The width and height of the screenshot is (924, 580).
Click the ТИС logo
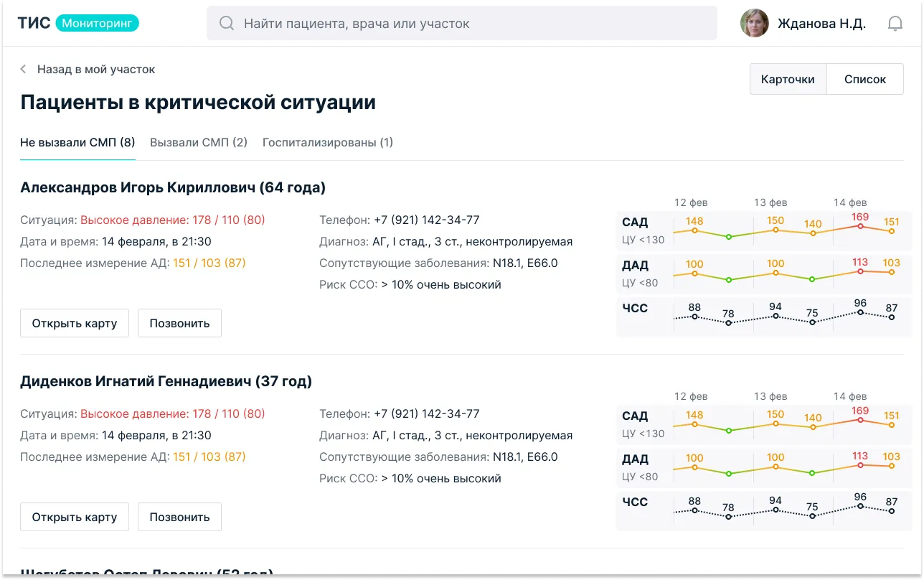[34, 23]
